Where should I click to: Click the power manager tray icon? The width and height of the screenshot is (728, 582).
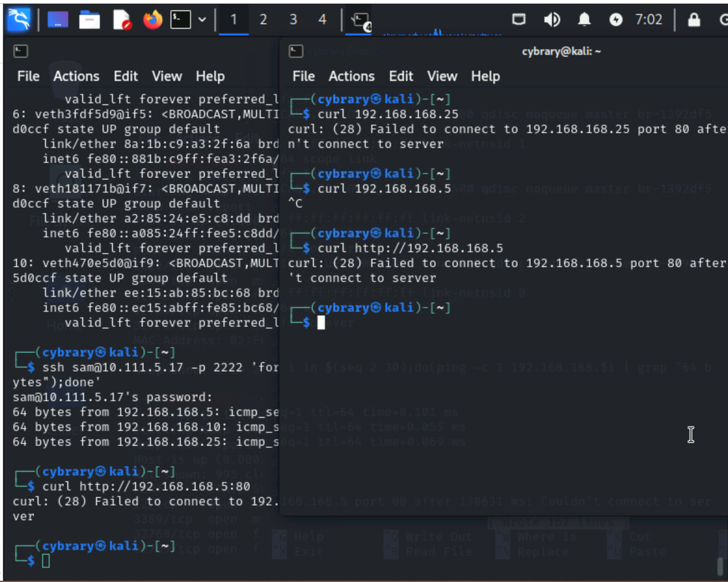615,20
